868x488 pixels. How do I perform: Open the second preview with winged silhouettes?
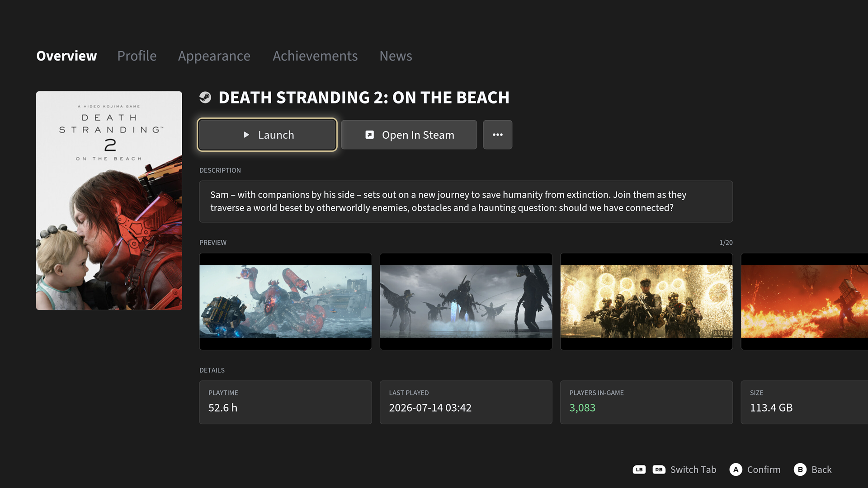tap(466, 301)
